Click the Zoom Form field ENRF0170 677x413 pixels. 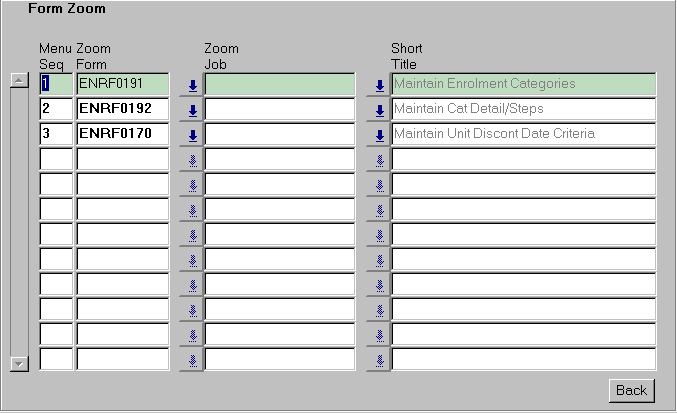[x=122, y=134]
